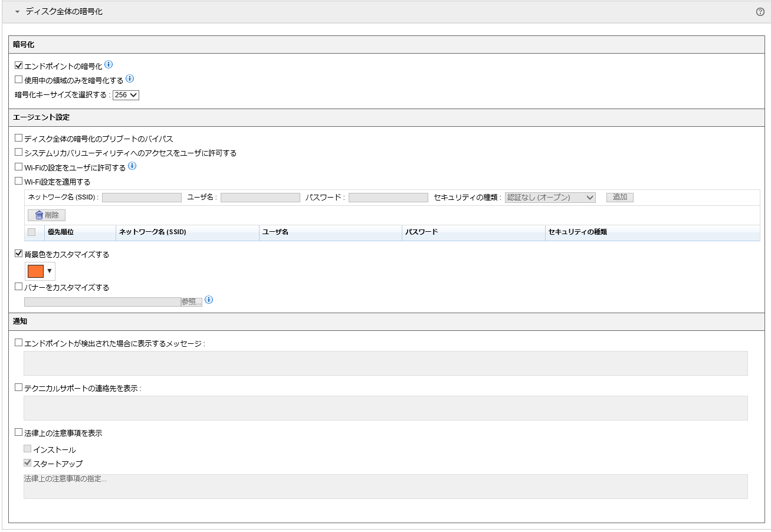Enable バナーをカスタマイズする option
This screenshot has width=771, height=532.
19,287
